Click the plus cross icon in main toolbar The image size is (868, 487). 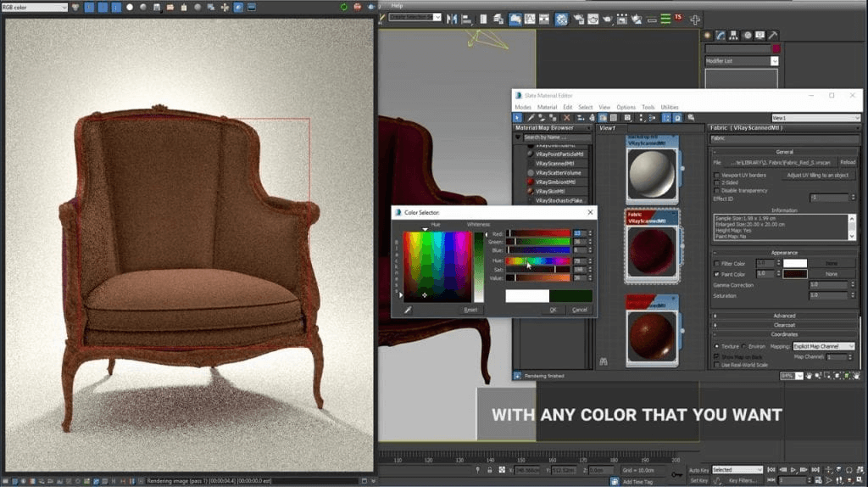(x=695, y=20)
